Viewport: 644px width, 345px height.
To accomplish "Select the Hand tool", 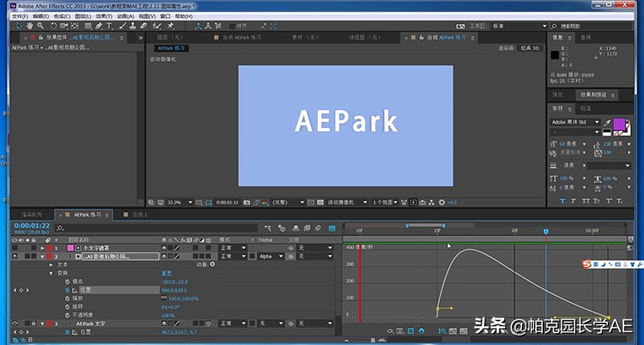I will 29,26.
